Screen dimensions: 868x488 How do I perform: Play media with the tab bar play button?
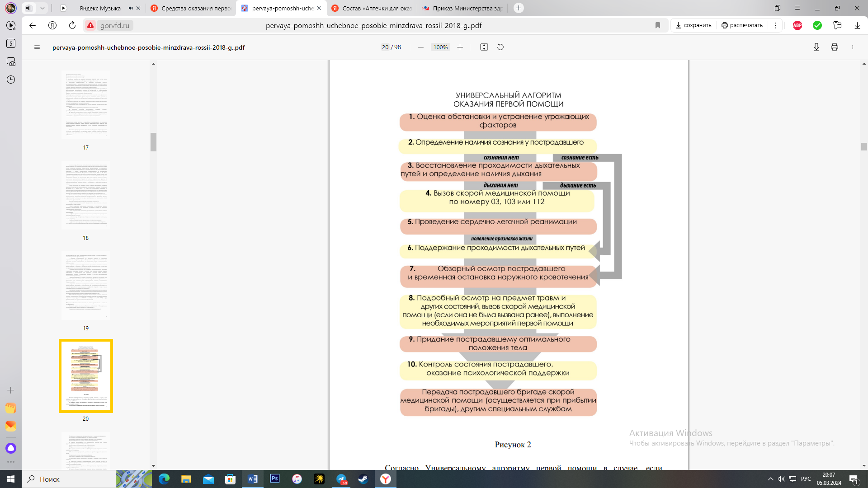click(63, 8)
